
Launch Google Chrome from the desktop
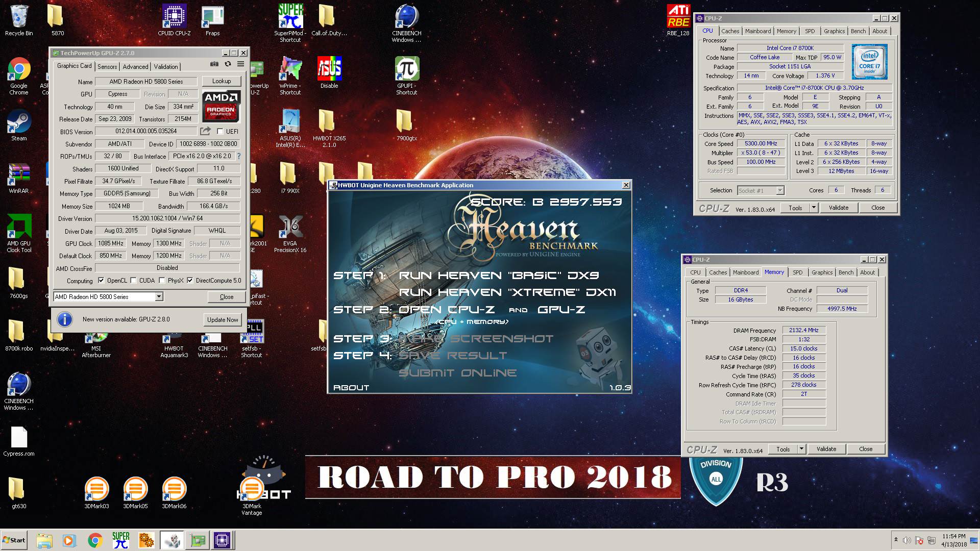[19, 76]
